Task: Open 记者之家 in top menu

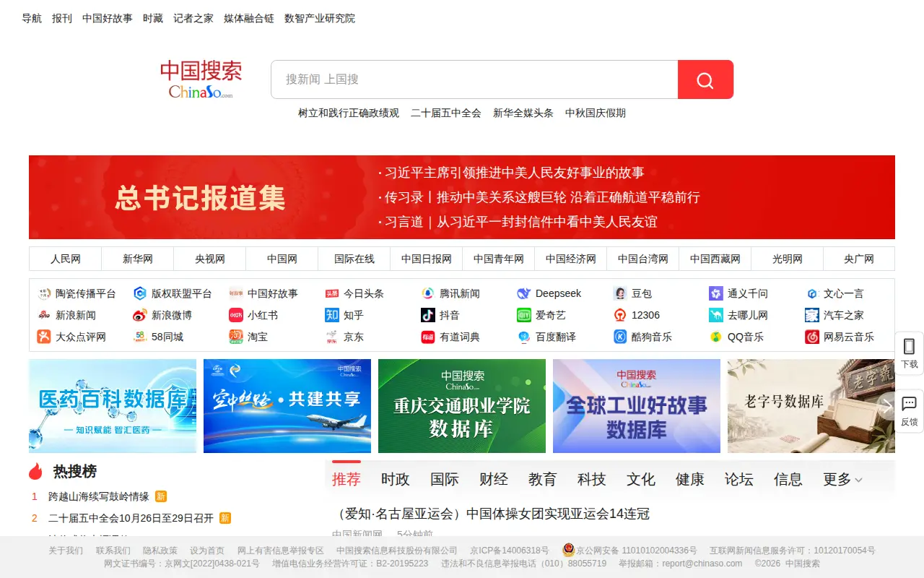Action: point(193,18)
